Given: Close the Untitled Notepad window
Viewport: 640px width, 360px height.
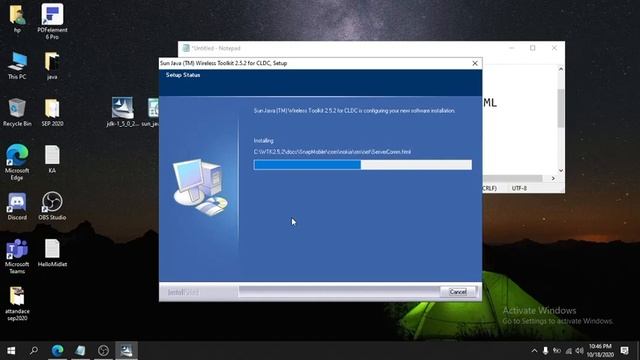Looking at the screenshot, I should click(x=554, y=48).
